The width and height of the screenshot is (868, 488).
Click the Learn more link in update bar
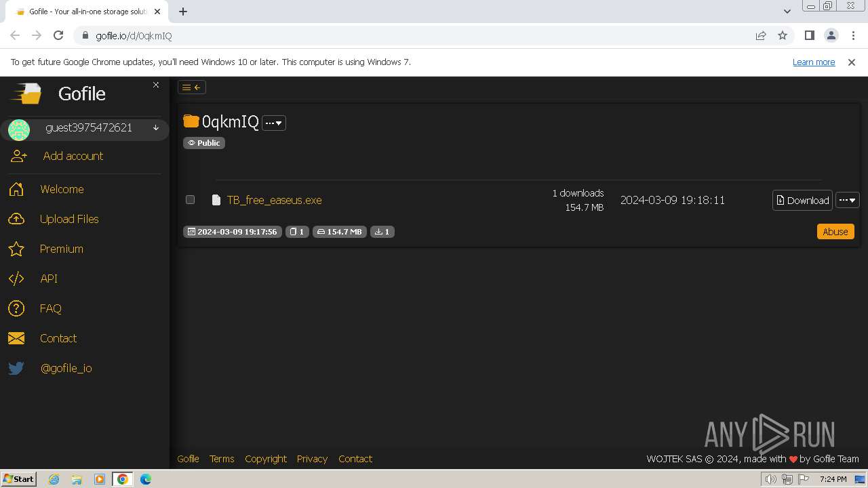[814, 62]
